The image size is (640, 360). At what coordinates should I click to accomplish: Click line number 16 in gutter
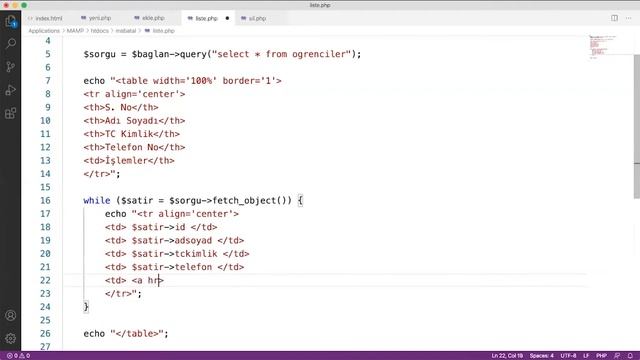pyautogui.click(x=45, y=201)
